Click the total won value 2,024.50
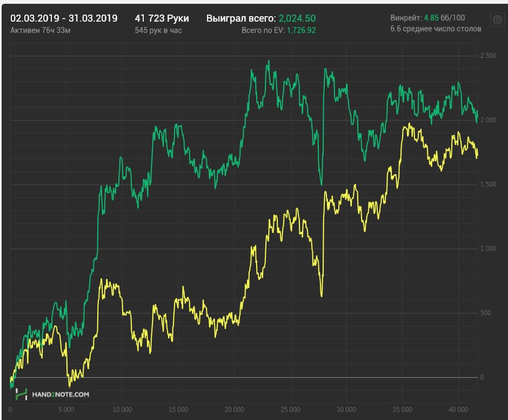 click(x=297, y=18)
